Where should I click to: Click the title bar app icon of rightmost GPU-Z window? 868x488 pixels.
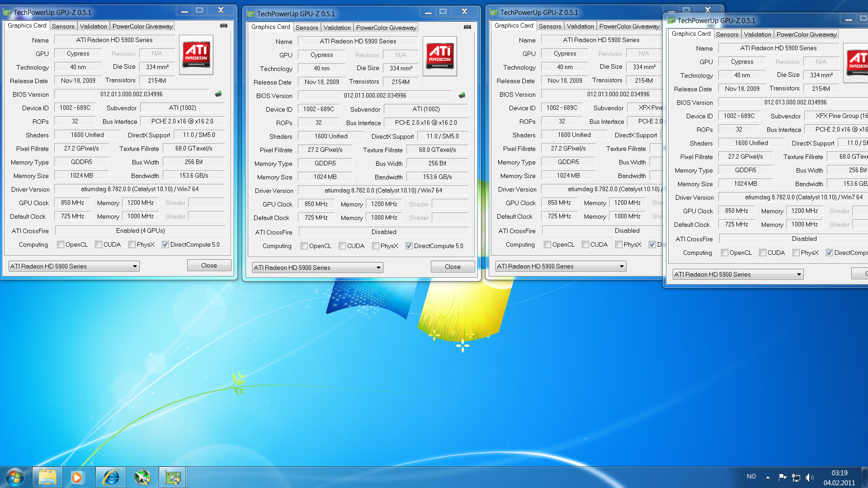coord(671,20)
